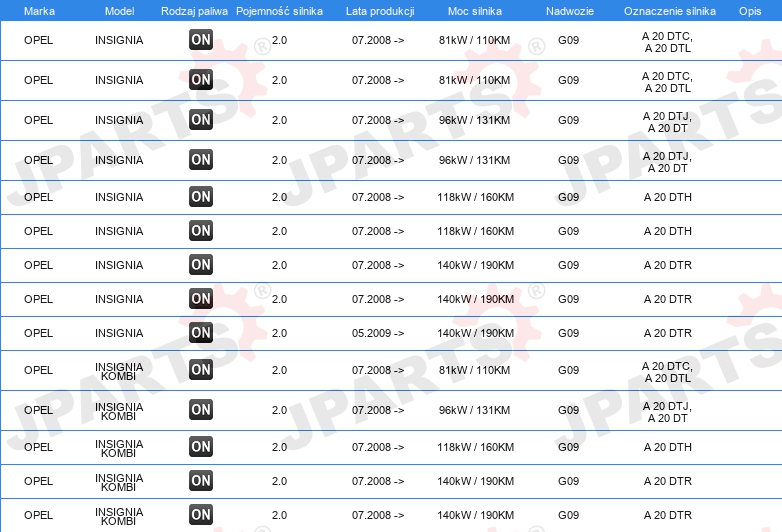
Task: Click 'INSIGNIA KOMBI' in the 118kW / 160KM row
Action: [x=119, y=448]
